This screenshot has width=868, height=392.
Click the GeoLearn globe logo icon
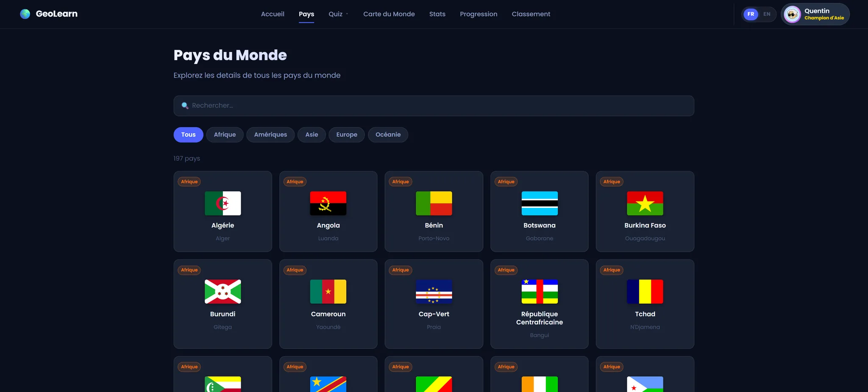25,14
